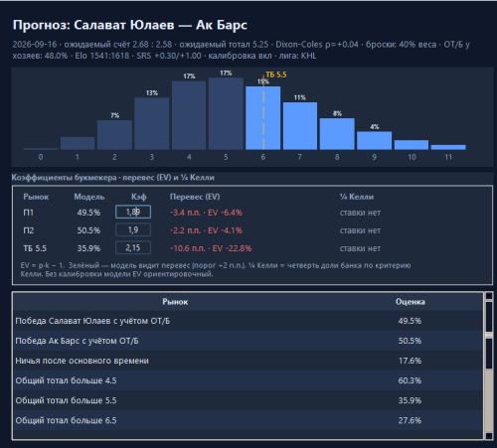
Task: Select row Ничья после основного времени
Action: tap(248, 361)
